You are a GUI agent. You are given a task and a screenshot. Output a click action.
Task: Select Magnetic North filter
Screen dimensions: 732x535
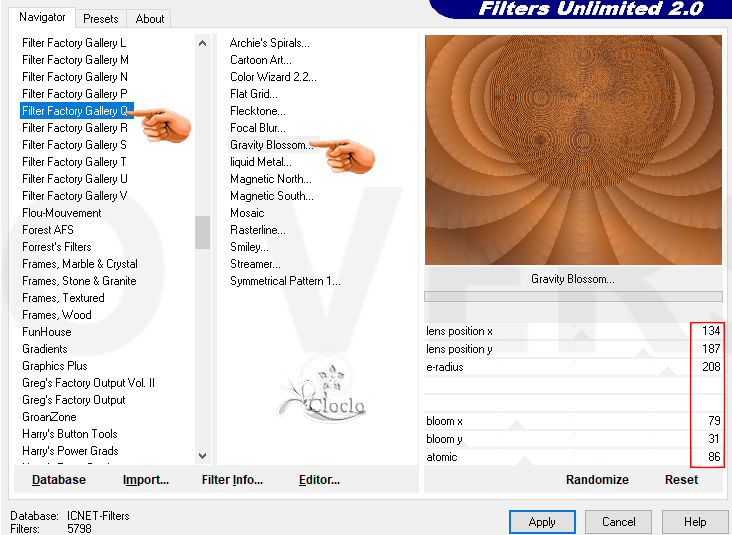(270, 179)
